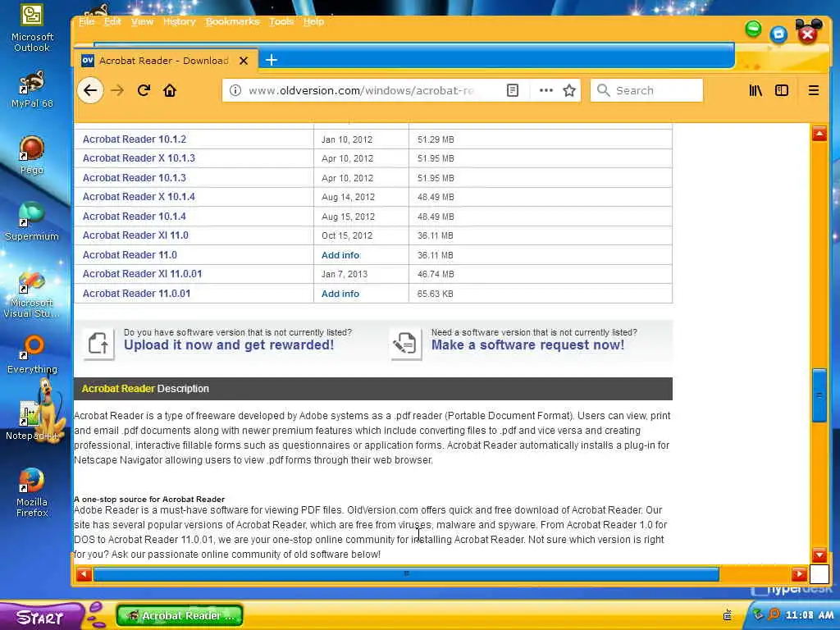
Task: Open Acrobat Reader 11.0.01 link
Action: click(x=137, y=294)
